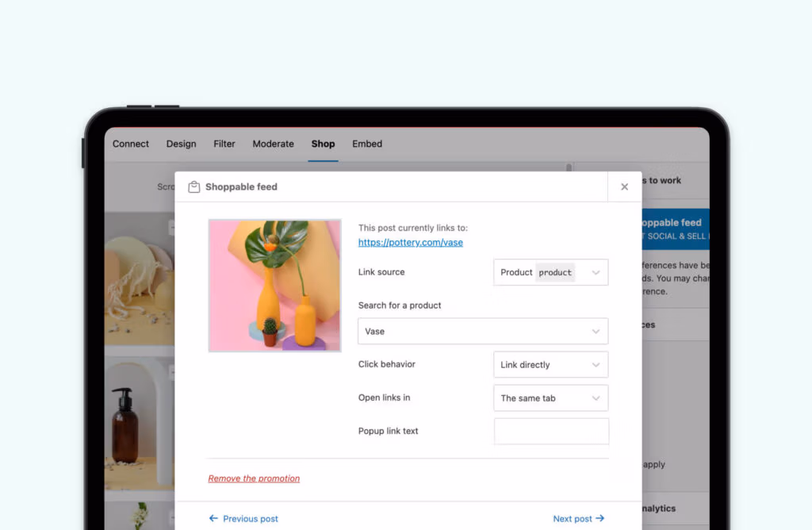
Task: Open the pottery.com/vase link
Action: click(410, 242)
